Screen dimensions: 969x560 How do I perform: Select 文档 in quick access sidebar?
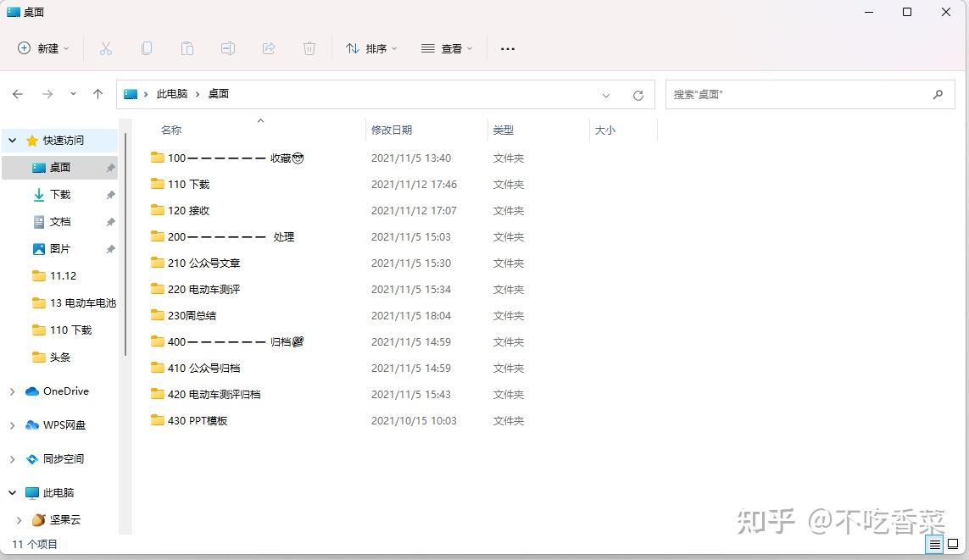tap(60, 222)
